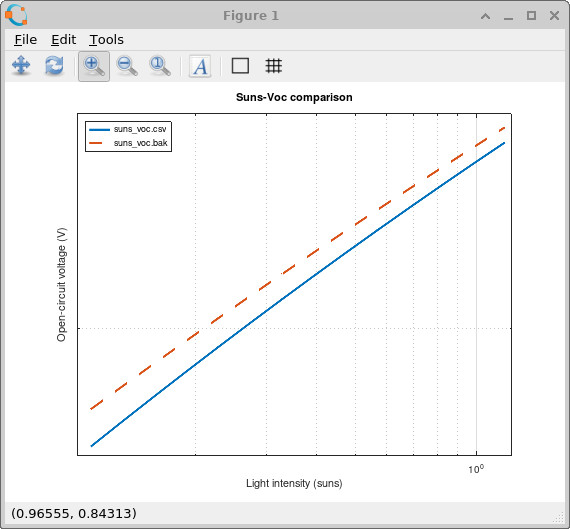Click the automatic limits magnifier icon
The width and height of the screenshot is (570, 529).
pos(160,66)
